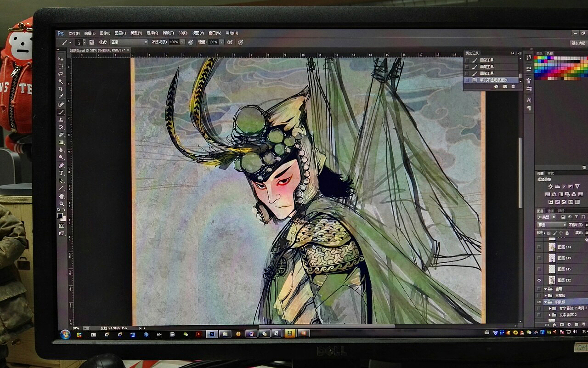Open the 基本功能 workspace switcher
The image size is (588, 368).
point(578,43)
